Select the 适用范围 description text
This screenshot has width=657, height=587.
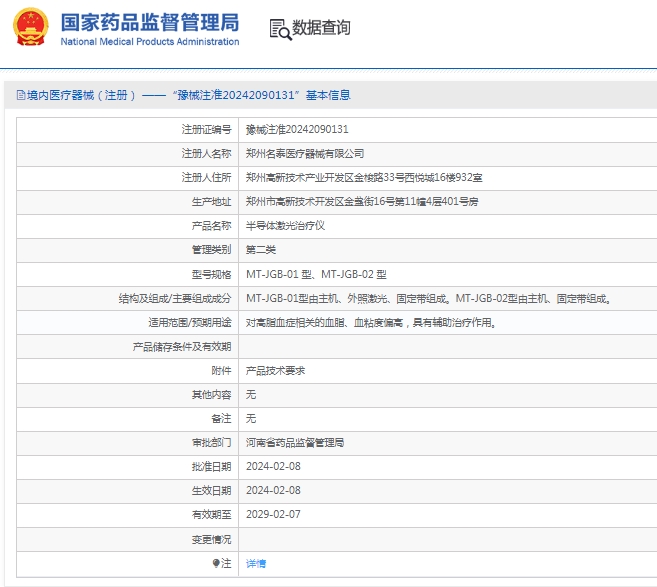(x=370, y=323)
